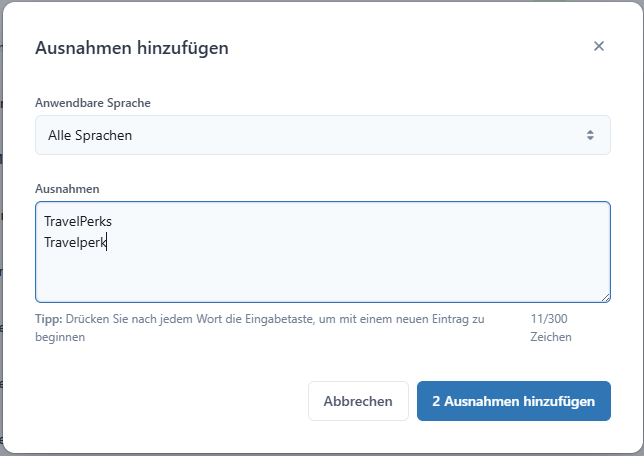Click the Ausnahmen field label

(67, 189)
